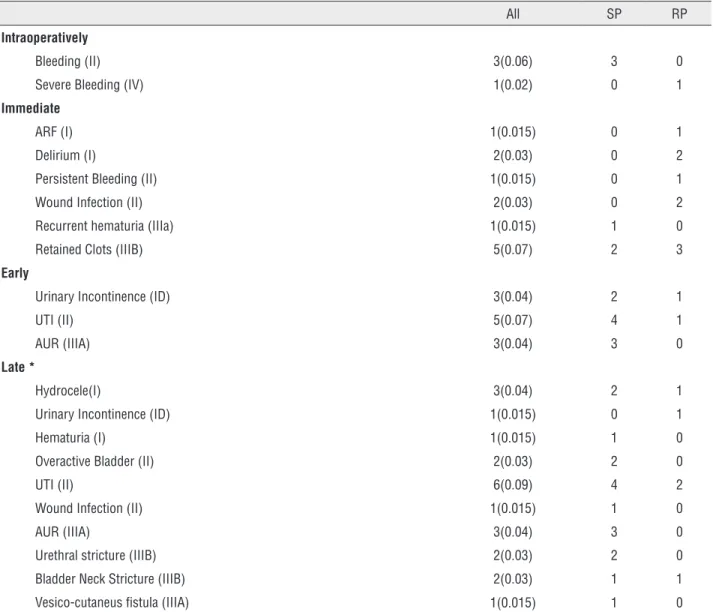
Task: Select the '3(0.06)' Bleeding value cell
Action: point(512,61)
